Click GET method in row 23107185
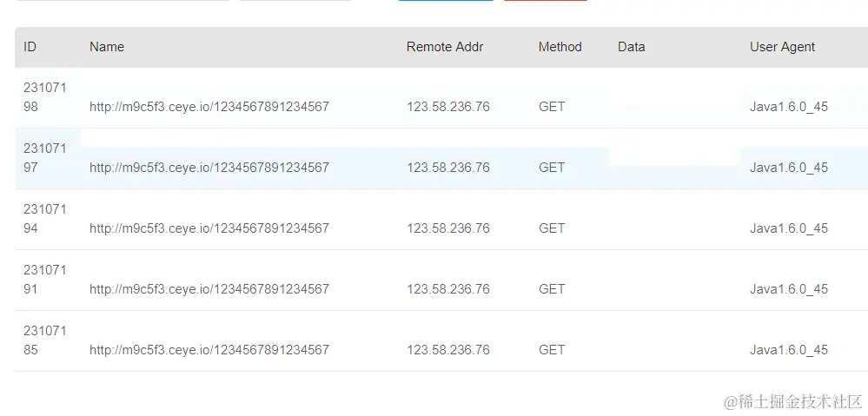 pyautogui.click(x=552, y=350)
